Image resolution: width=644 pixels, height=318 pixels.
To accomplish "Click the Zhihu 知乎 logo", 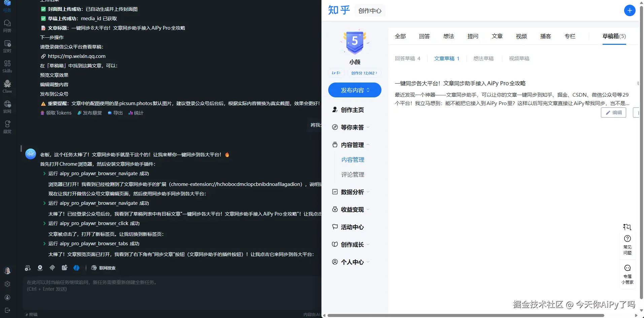I will [x=339, y=10].
